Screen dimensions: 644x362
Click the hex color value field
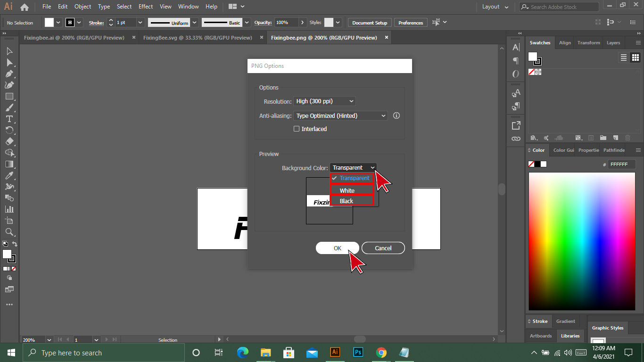[621, 165]
